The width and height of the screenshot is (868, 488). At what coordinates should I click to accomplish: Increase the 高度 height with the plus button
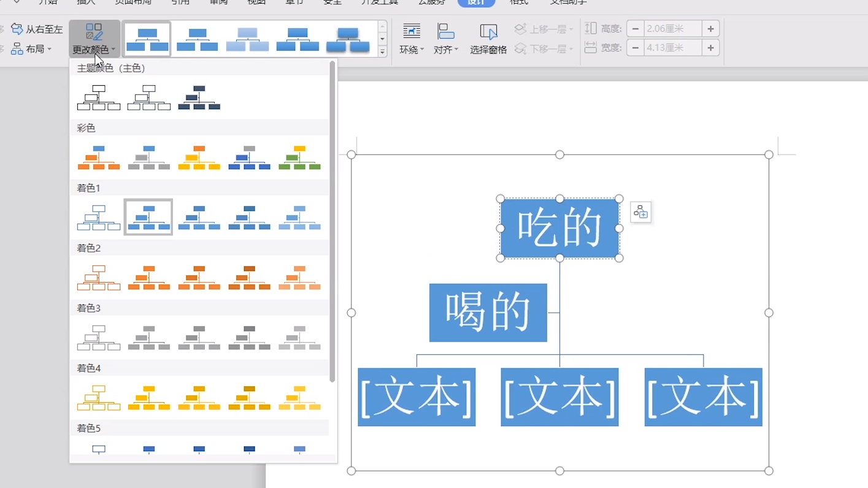pos(710,29)
